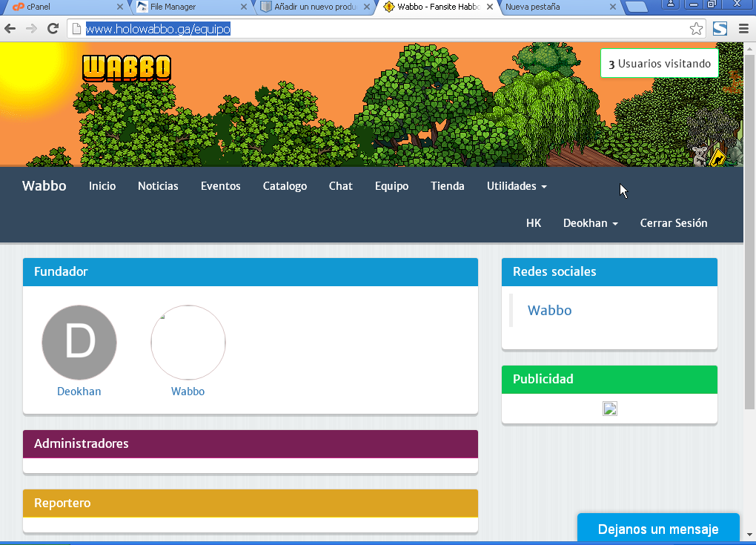Bookmark page with star icon
The width and height of the screenshot is (756, 545).
[696, 29]
